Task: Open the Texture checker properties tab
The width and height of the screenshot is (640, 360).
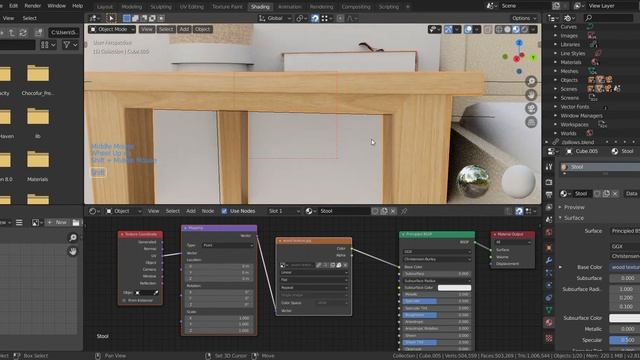Action: [549, 338]
